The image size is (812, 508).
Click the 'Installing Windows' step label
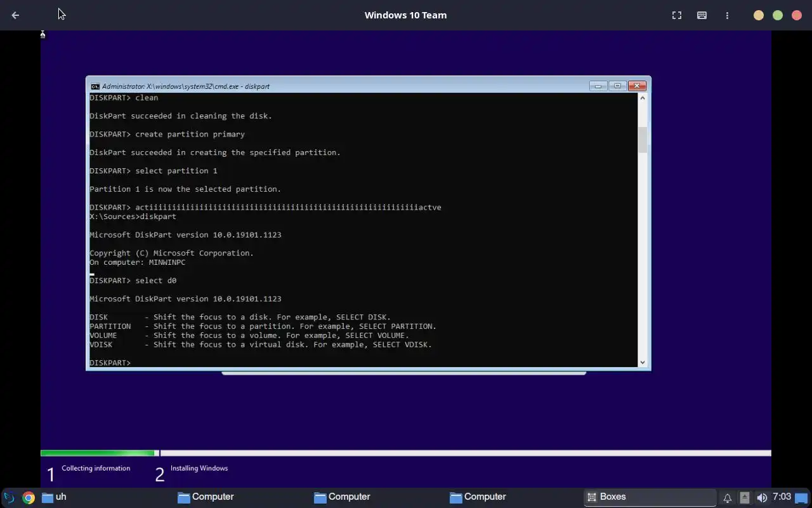click(199, 468)
